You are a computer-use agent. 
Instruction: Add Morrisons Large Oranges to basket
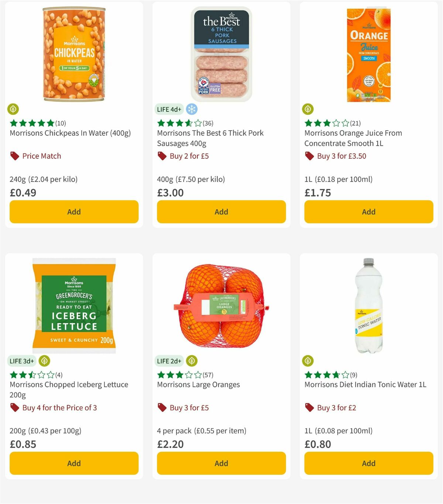click(x=221, y=463)
